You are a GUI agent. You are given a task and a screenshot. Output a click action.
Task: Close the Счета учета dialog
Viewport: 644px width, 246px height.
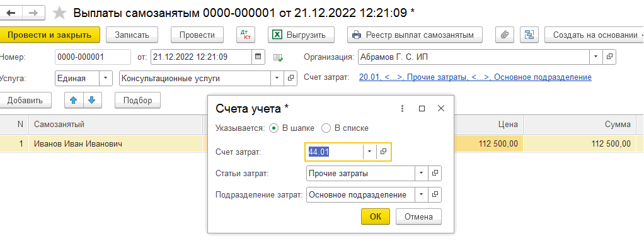click(440, 109)
